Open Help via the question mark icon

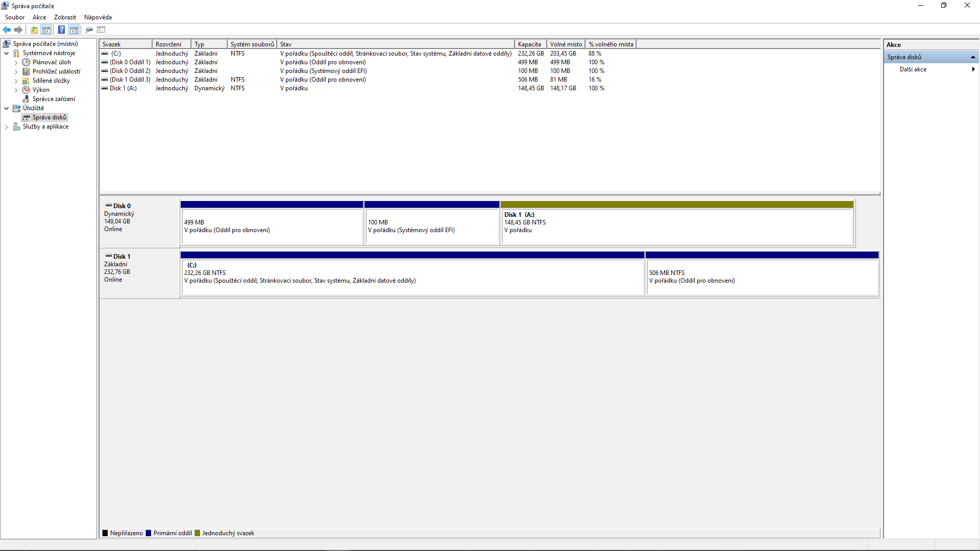(61, 30)
